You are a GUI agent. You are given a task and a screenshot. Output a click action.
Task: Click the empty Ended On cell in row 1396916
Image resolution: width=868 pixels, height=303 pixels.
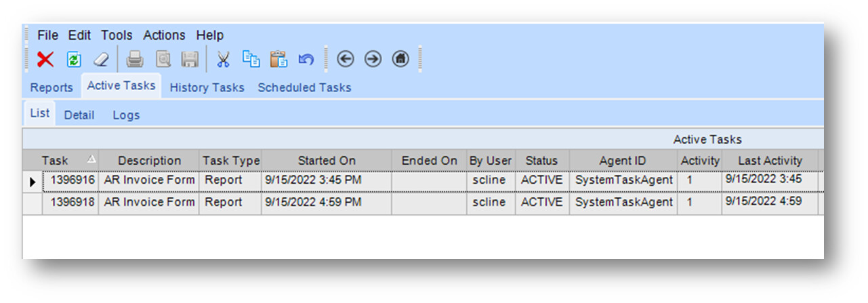pyautogui.click(x=429, y=181)
